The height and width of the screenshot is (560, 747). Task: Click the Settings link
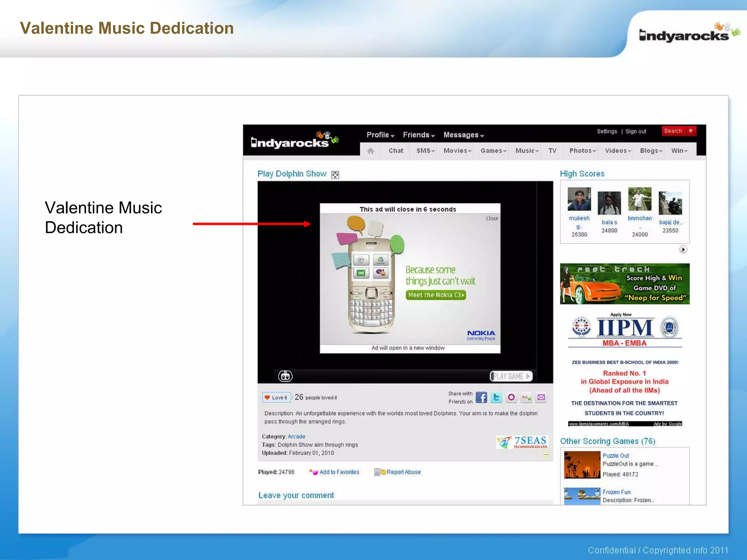(x=607, y=131)
